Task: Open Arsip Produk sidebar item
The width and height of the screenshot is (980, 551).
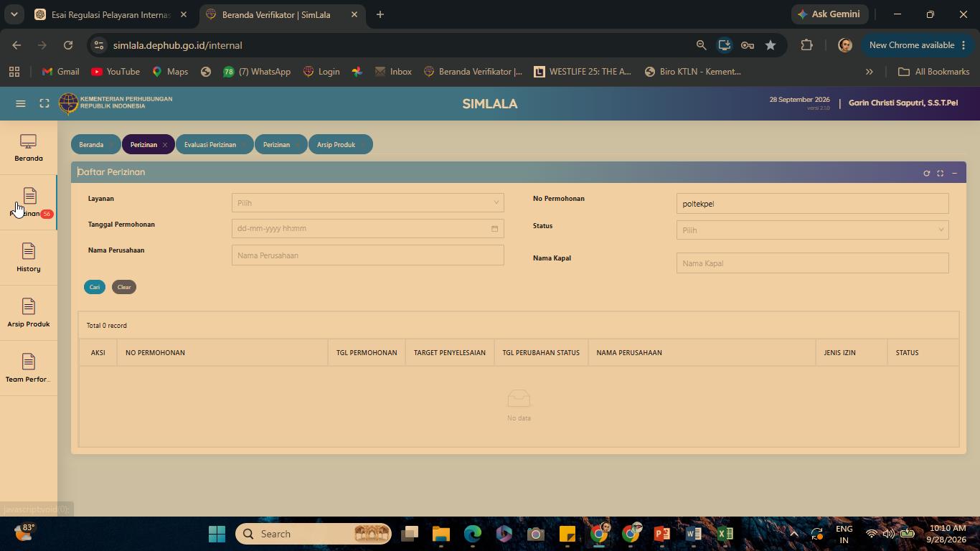Action: point(29,314)
